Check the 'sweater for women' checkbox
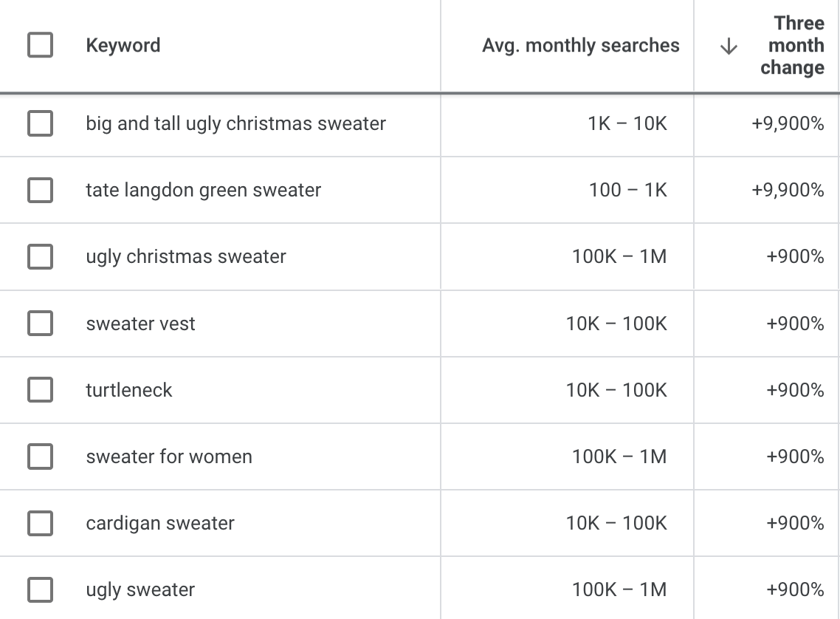 pyautogui.click(x=39, y=456)
